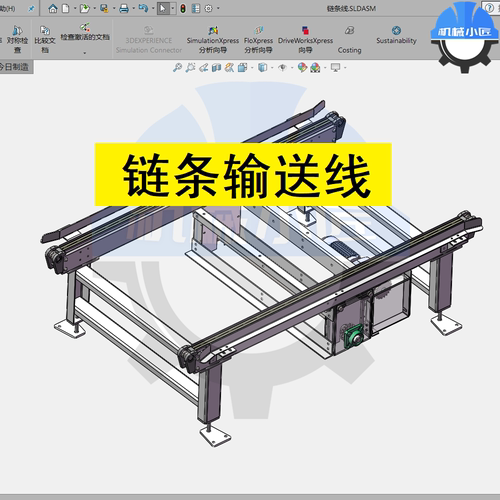Expand the Select tool dropdown arrow
This screenshot has width=500, height=500.
(173, 8)
